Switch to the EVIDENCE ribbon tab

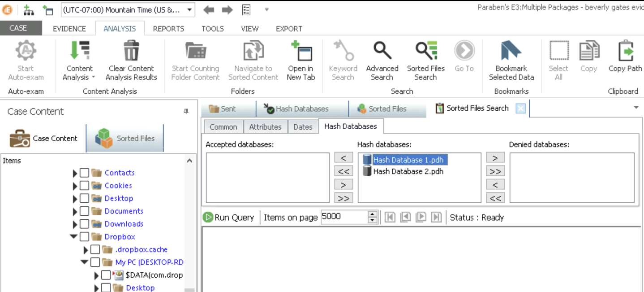[69, 28]
